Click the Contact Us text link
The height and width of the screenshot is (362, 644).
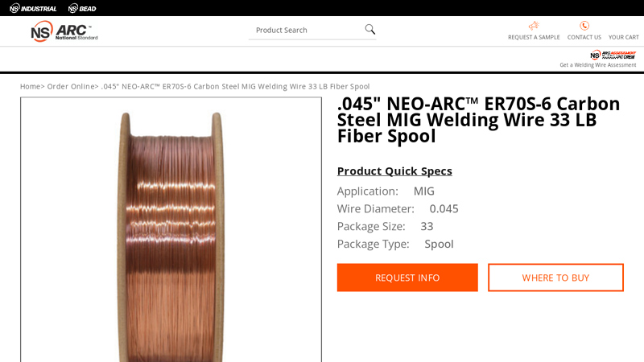(x=584, y=37)
